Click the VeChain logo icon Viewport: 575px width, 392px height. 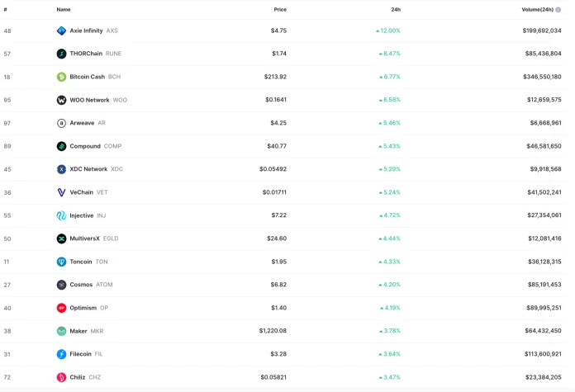point(61,192)
